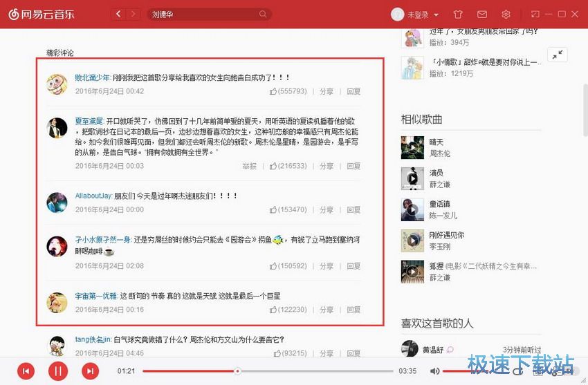Like the comment by AllaboutJay
Image resolution: width=588 pixels, height=385 pixels.
[x=288, y=209]
